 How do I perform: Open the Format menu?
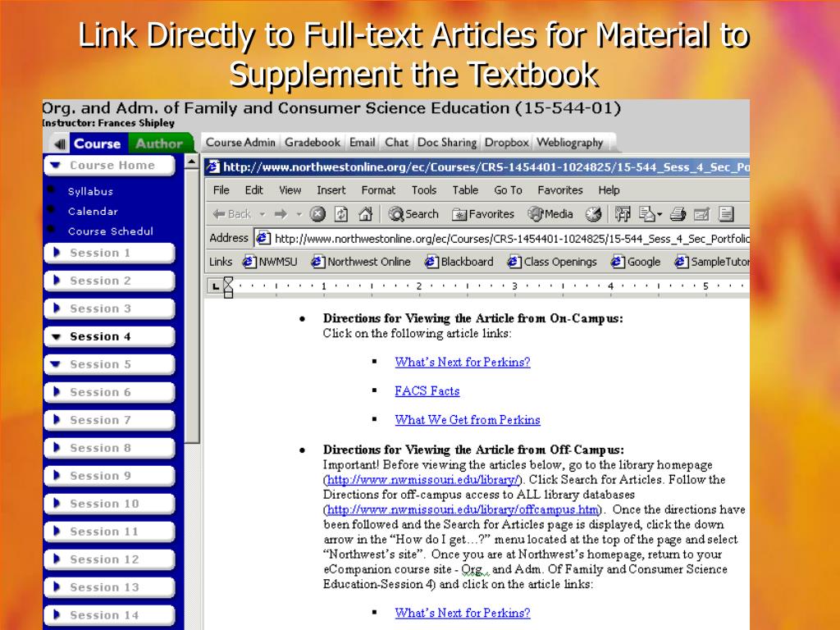[x=378, y=189]
